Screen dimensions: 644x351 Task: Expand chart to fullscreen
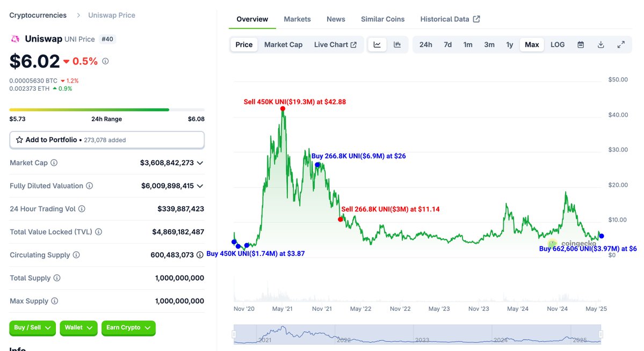[621, 45]
